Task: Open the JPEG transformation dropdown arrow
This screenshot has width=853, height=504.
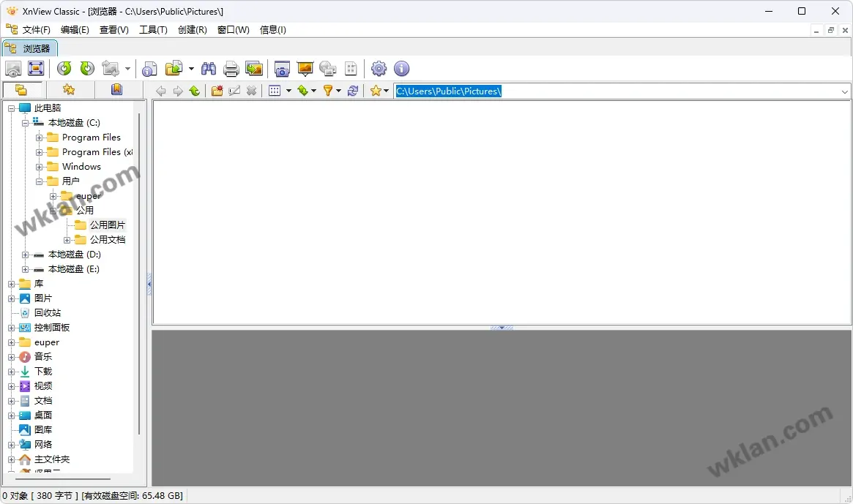Action: [x=128, y=69]
